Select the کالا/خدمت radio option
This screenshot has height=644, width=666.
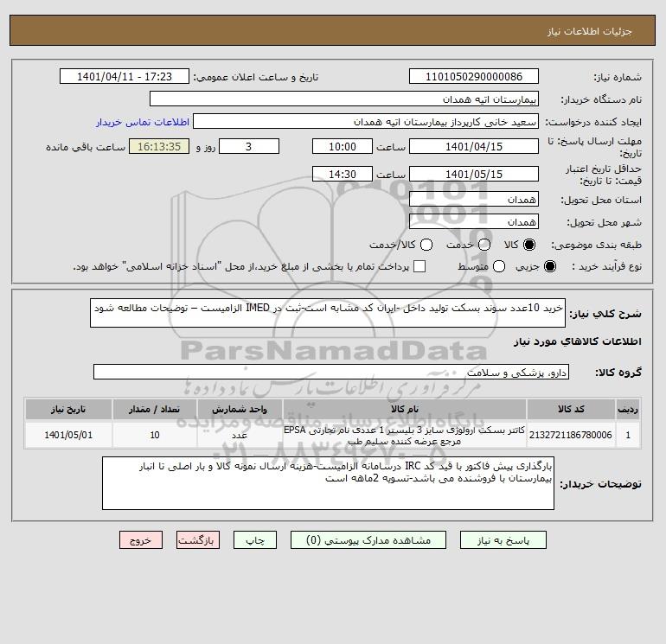(x=426, y=245)
